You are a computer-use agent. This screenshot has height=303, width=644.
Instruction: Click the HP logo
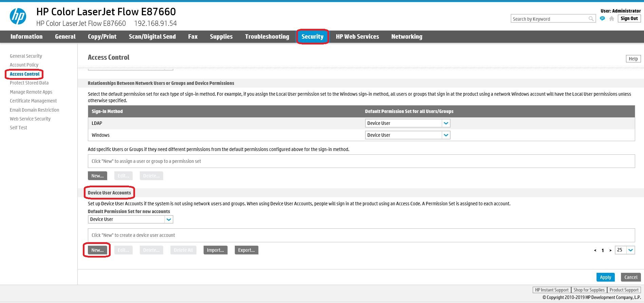pyautogui.click(x=18, y=16)
